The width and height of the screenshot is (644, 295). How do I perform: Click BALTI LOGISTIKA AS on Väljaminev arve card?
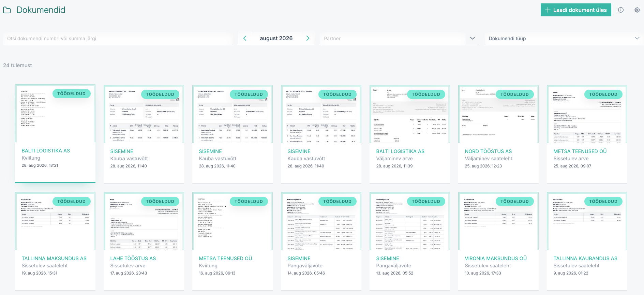coord(400,151)
